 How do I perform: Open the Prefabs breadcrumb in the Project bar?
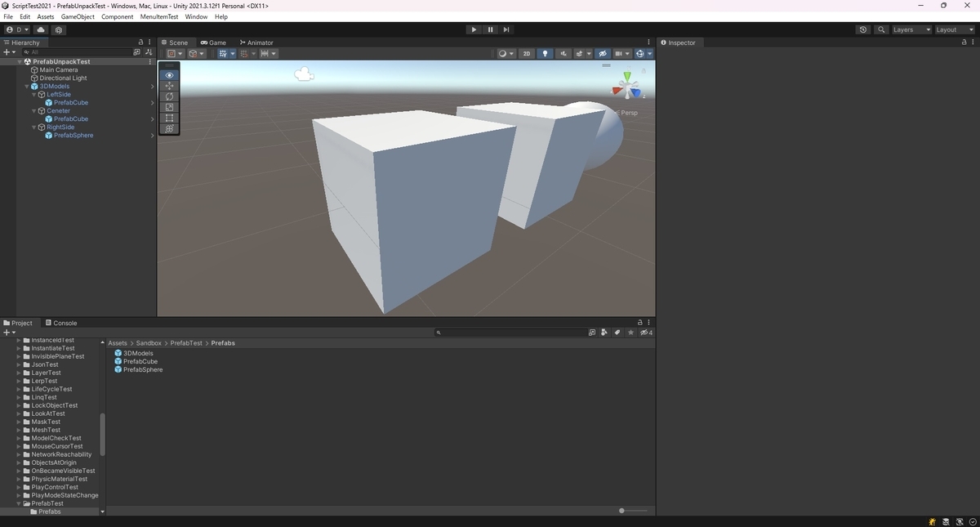(x=222, y=342)
